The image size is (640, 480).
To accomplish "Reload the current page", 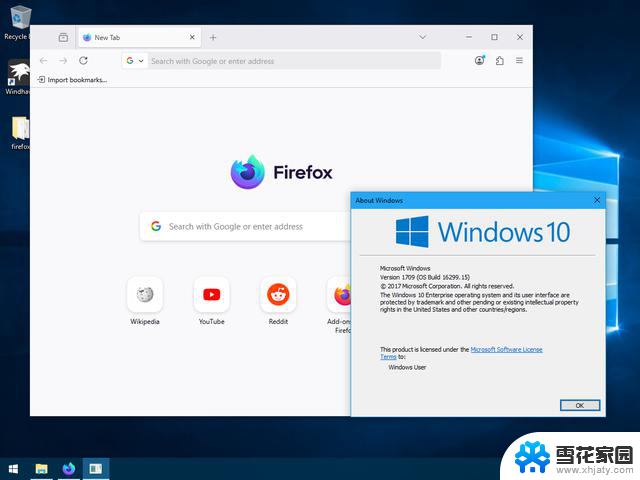I will 83,61.
